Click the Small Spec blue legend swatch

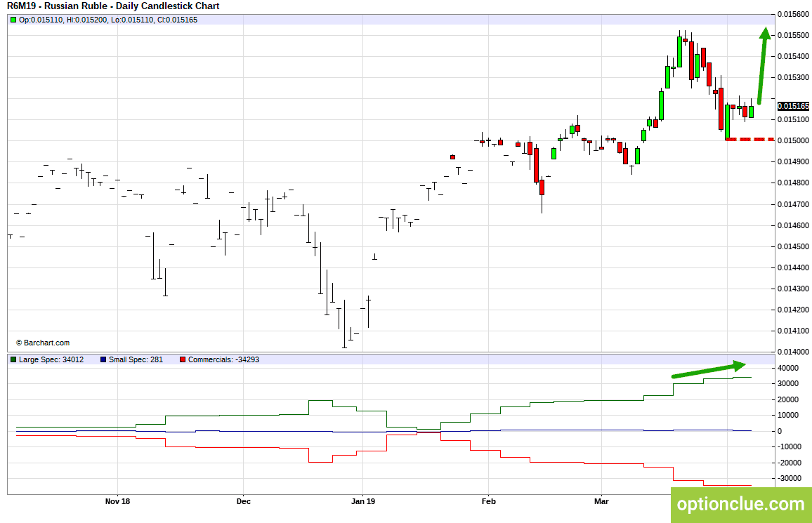coord(103,359)
